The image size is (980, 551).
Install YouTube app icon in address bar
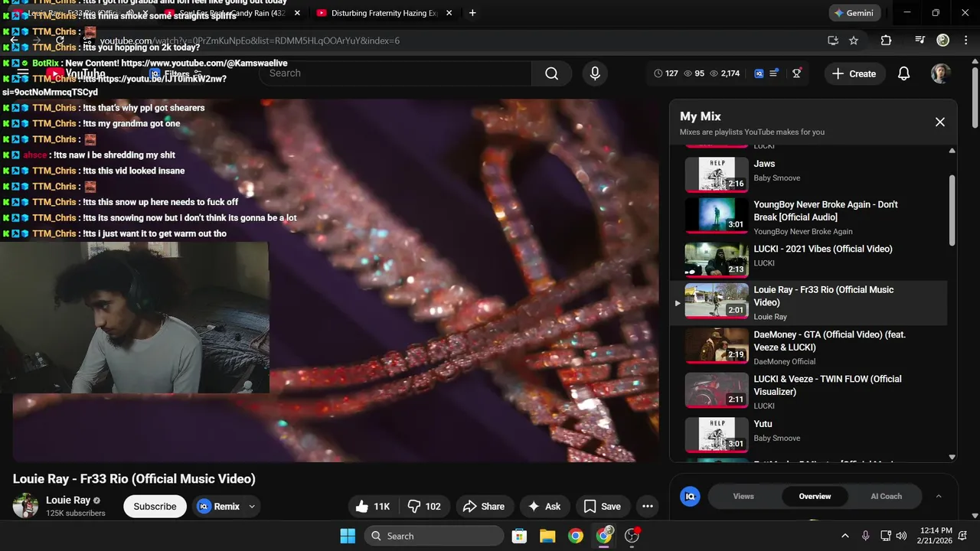tap(833, 41)
